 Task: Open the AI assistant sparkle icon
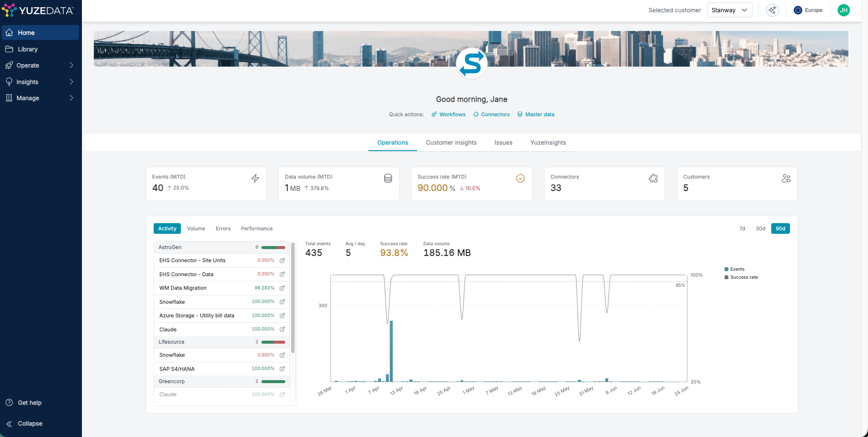[772, 10]
